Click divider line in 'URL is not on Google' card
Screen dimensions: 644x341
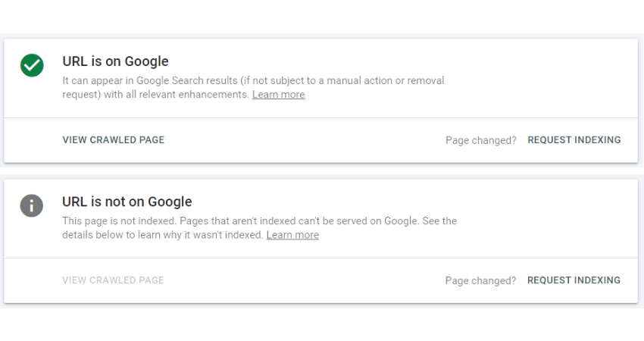click(320, 258)
